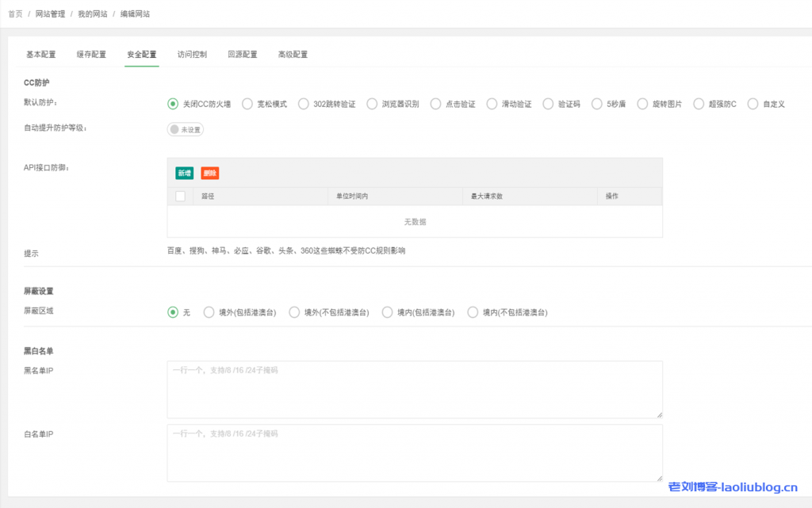Open the 高级配置 tab
812x508 pixels.
(x=293, y=55)
